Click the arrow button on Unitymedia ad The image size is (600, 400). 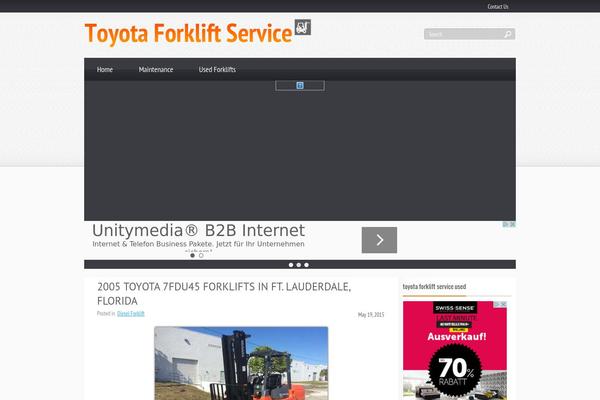click(x=379, y=240)
